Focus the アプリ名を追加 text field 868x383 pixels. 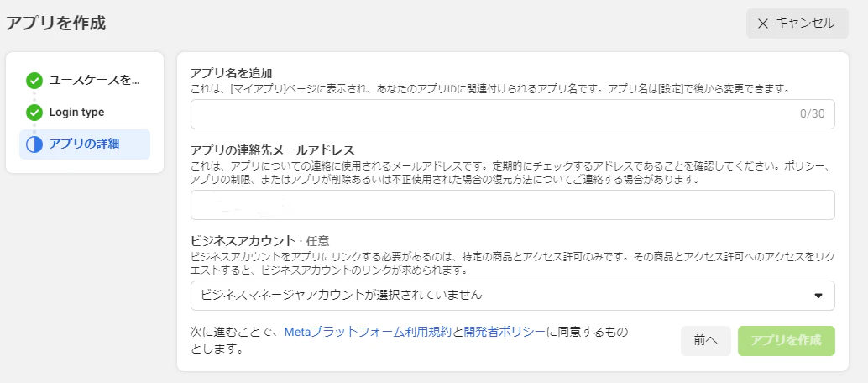(x=513, y=114)
